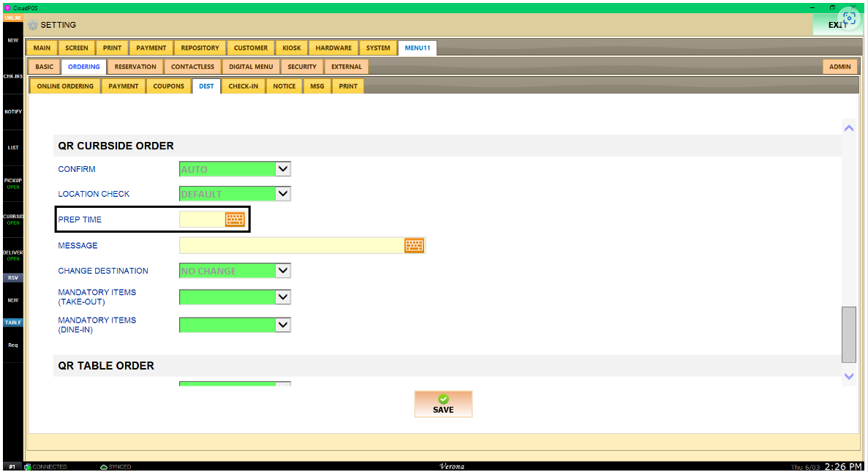Open the CURBSIDE orders sidebar button
This screenshot has height=472, width=868.
13,219
